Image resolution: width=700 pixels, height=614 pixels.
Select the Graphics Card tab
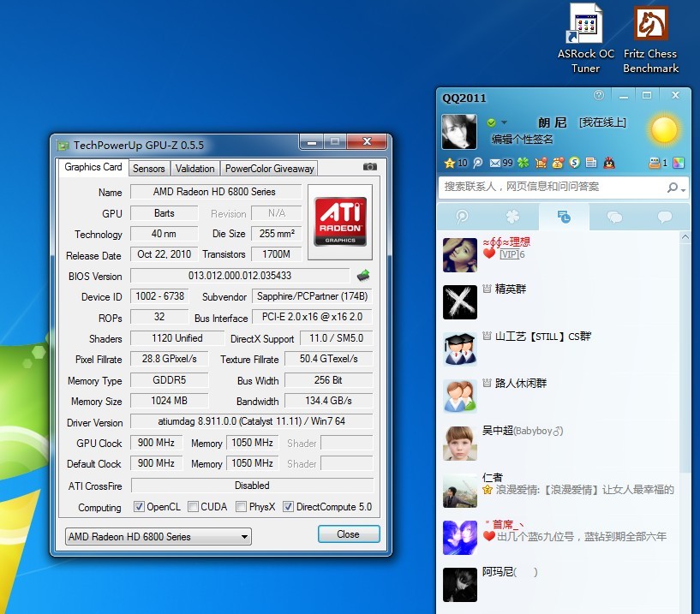93,167
